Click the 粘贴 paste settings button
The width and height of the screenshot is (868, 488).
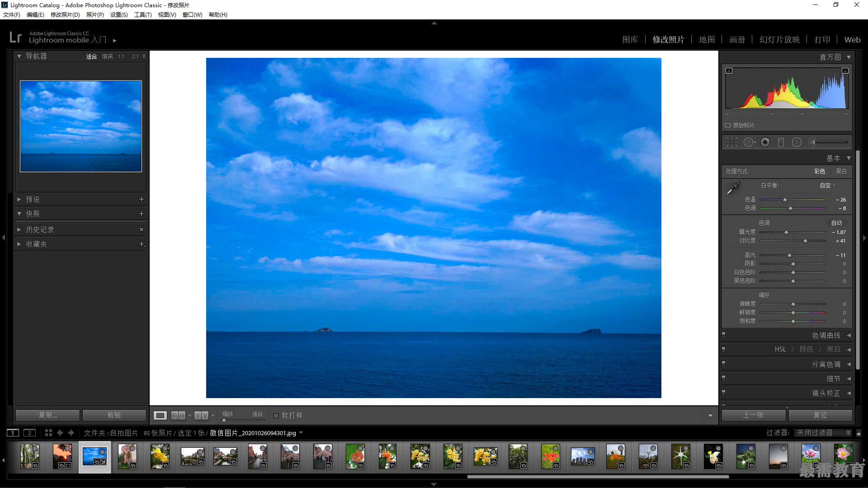[114, 415]
